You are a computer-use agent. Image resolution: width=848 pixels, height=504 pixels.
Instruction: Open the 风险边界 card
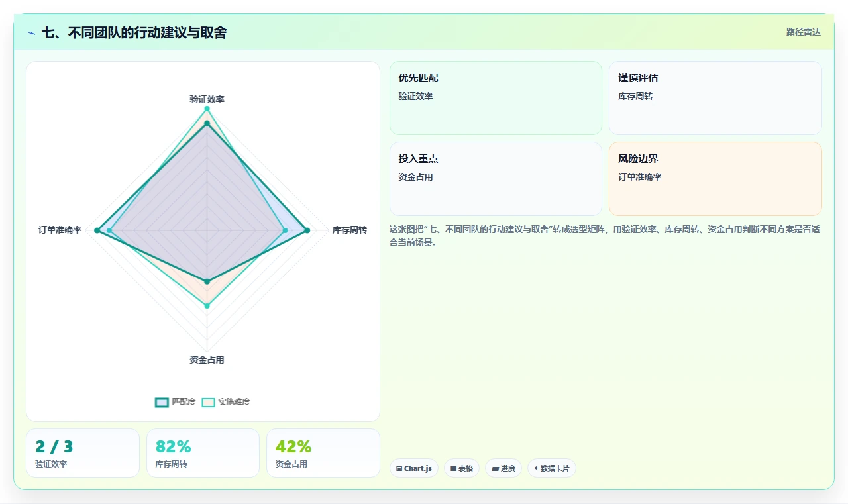click(715, 179)
